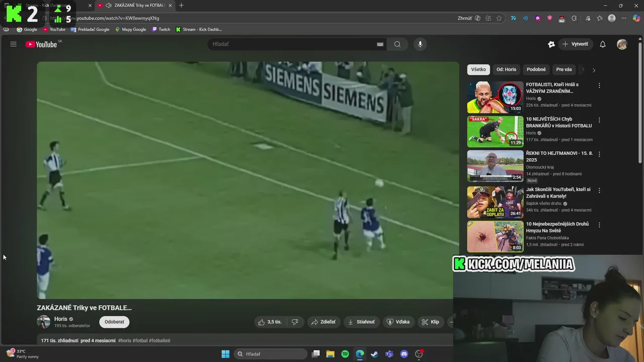
Task: Click the #horis hashtag
Action: pos(125,340)
